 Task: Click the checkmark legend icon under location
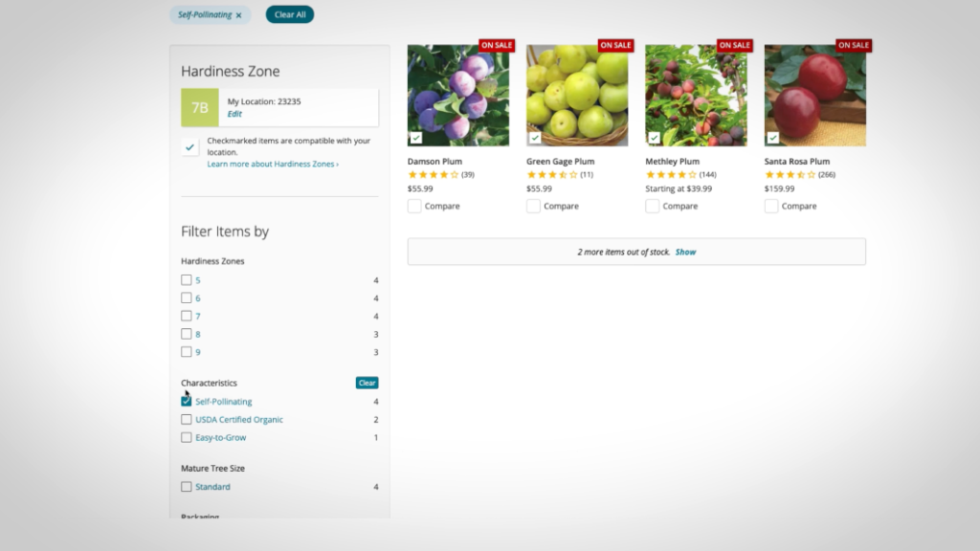tap(190, 147)
